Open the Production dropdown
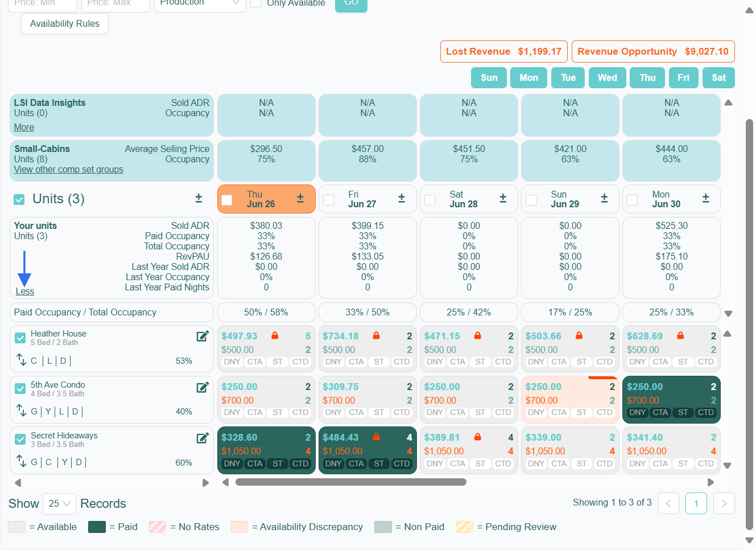The height and width of the screenshot is (550, 756). click(x=200, y=3)
